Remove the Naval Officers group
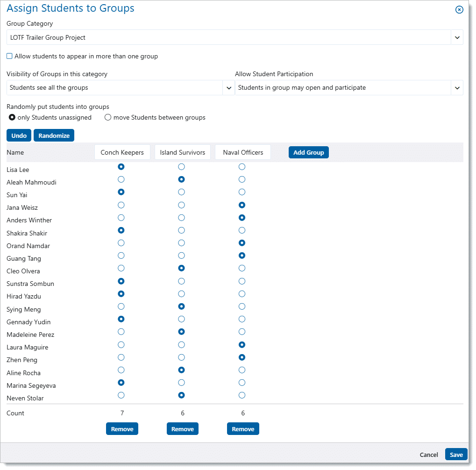The height and width of the screenshot is (470, 476). click(x=243, y=429)
